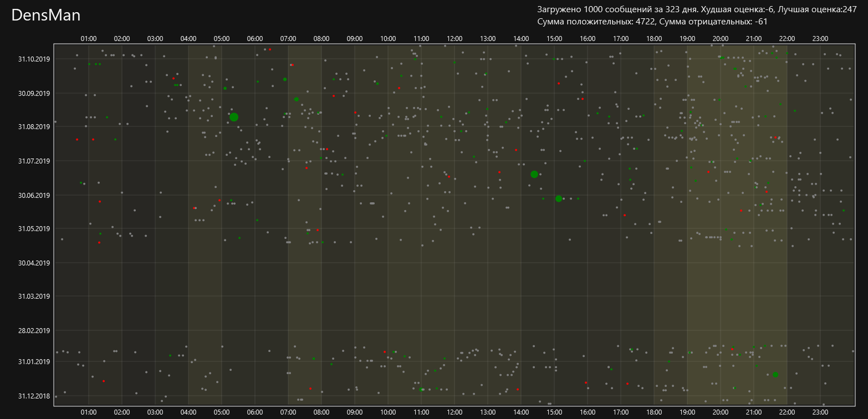This screenshot has width=868, height=419.
Task: Click 09:00 on the top time axis
Action: [355, 39]
